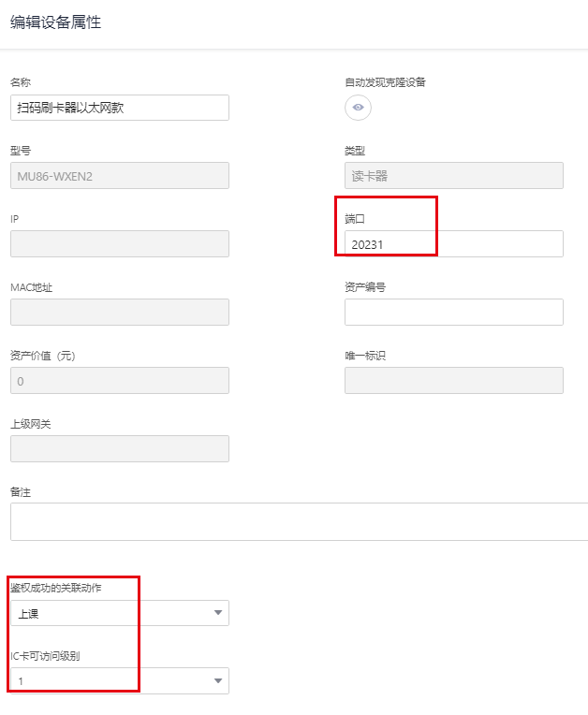Open the 鉴权成功的关联动作 dropdown showing 上课
Image resolution: width=588 pixels, height=715 pixels.
coord(119,613)
